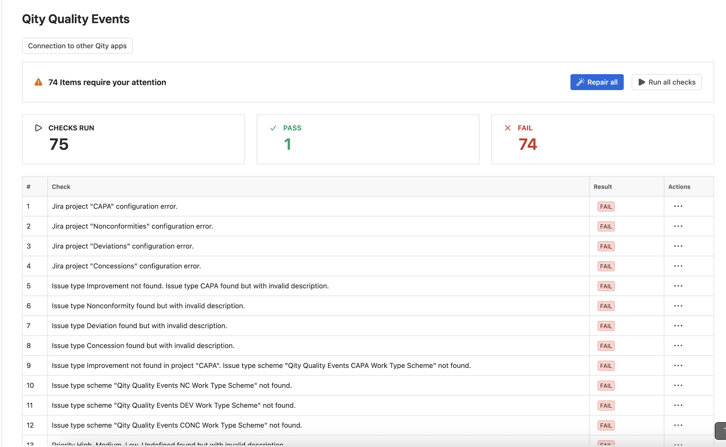The width and height of the screenshot is (726, 447).
Task: Click FAIL badge for Nonconformities configuration error
Action: coord(606,227)
